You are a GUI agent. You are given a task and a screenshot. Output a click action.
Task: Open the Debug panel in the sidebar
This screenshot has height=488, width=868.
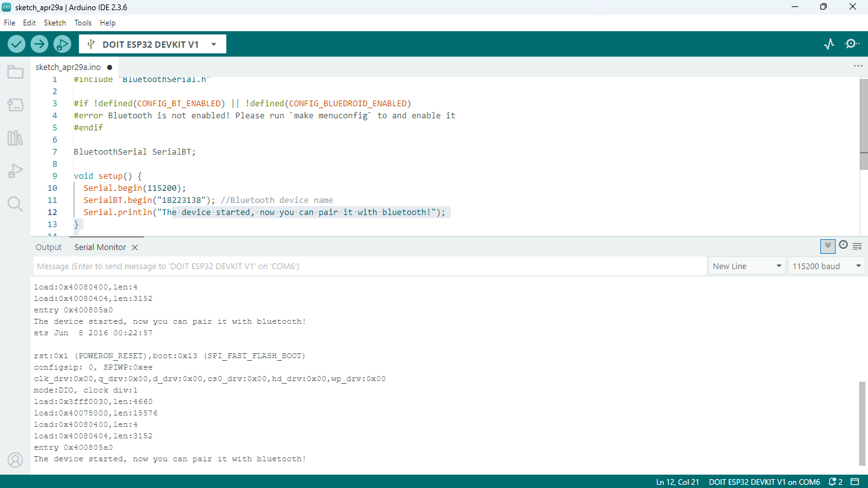(x=15, y=171)
